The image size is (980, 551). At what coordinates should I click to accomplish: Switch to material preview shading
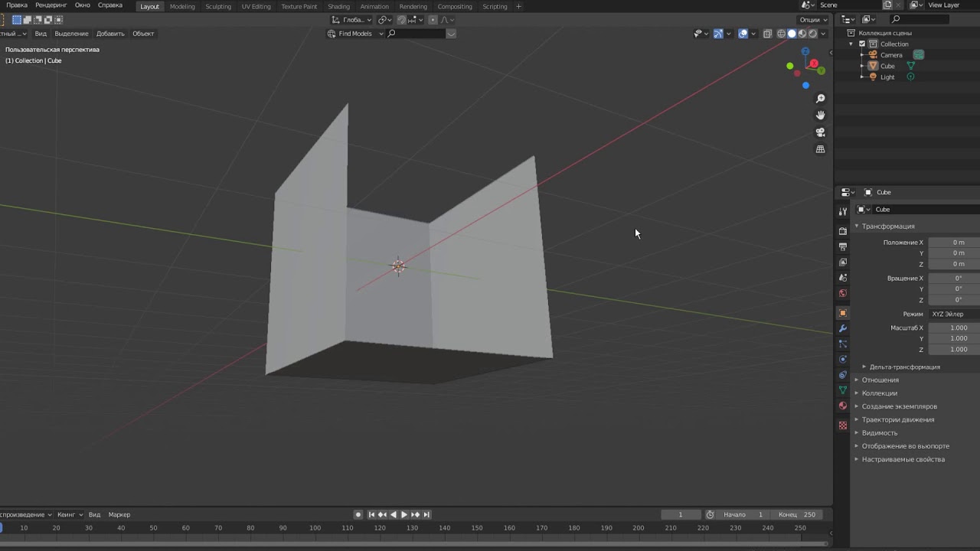[x=802, y=34]
